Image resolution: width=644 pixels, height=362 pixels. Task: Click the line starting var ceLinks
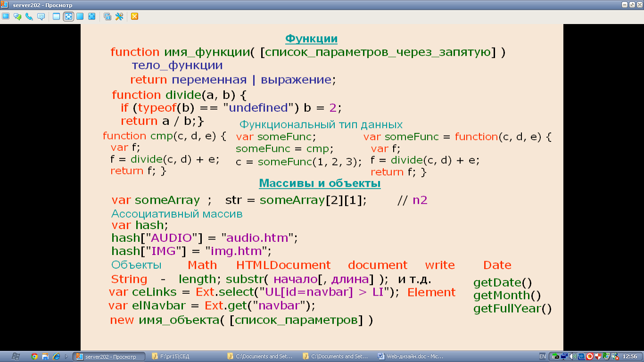255,292
